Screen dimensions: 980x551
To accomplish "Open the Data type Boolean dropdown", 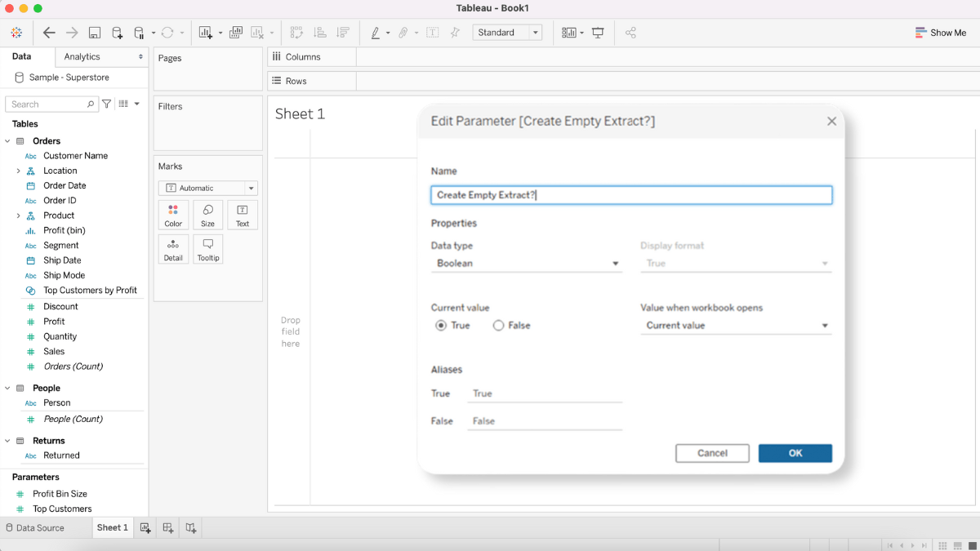I will coord(527,264).
